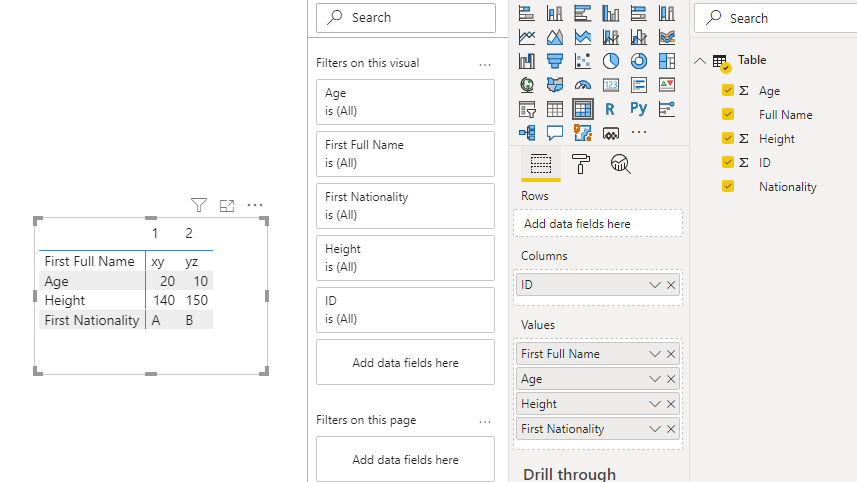Click the Filters pane Search box
857x482 pixels.
pos(406,17)
